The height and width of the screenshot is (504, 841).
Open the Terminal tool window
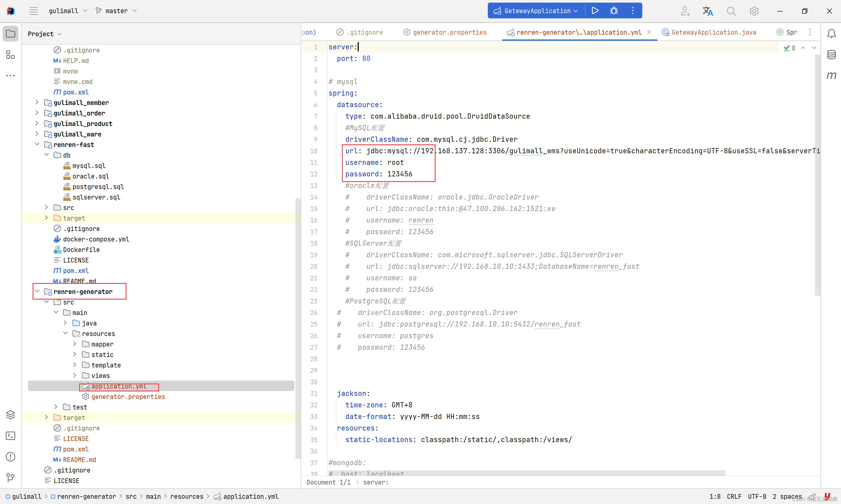[x=11, y=436]
